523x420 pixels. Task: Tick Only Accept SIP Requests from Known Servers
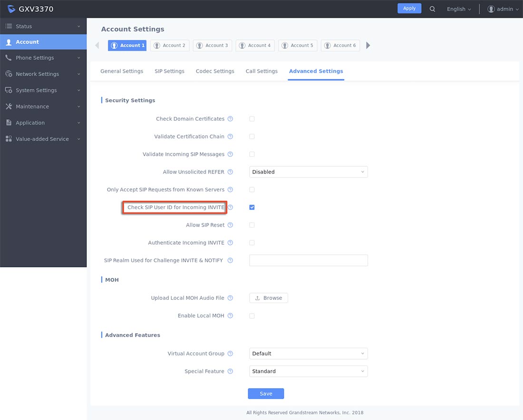pos(252,190)
